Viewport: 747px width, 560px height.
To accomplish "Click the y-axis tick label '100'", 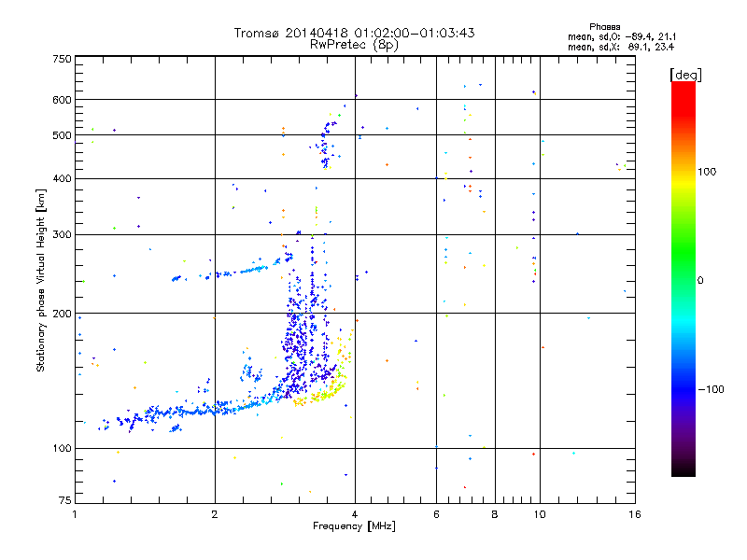I will click(62, 448).
